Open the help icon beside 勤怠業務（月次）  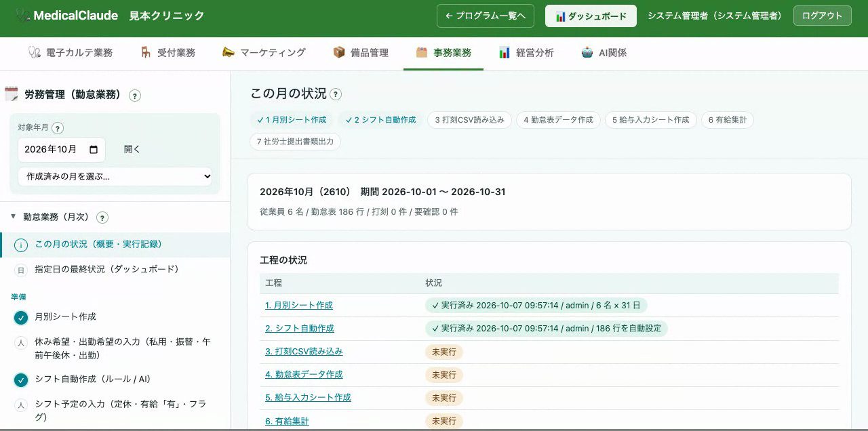tap(102, 218)
